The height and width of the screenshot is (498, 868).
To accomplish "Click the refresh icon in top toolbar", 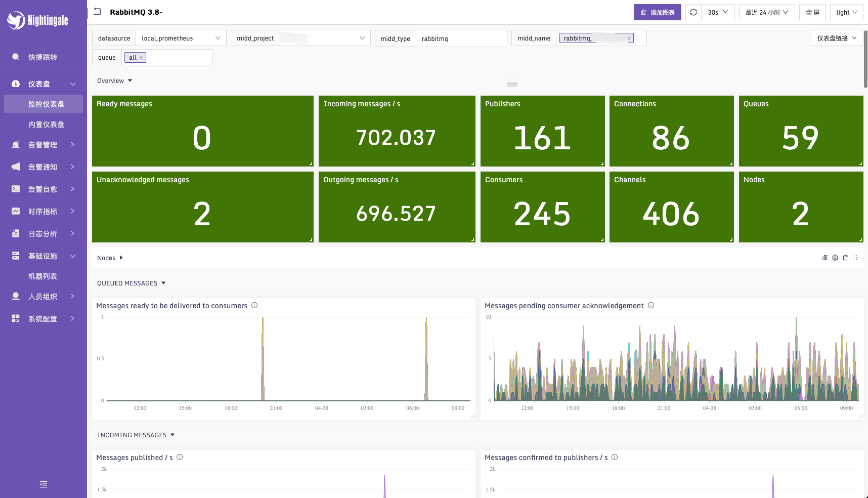I will coord(693,12).
